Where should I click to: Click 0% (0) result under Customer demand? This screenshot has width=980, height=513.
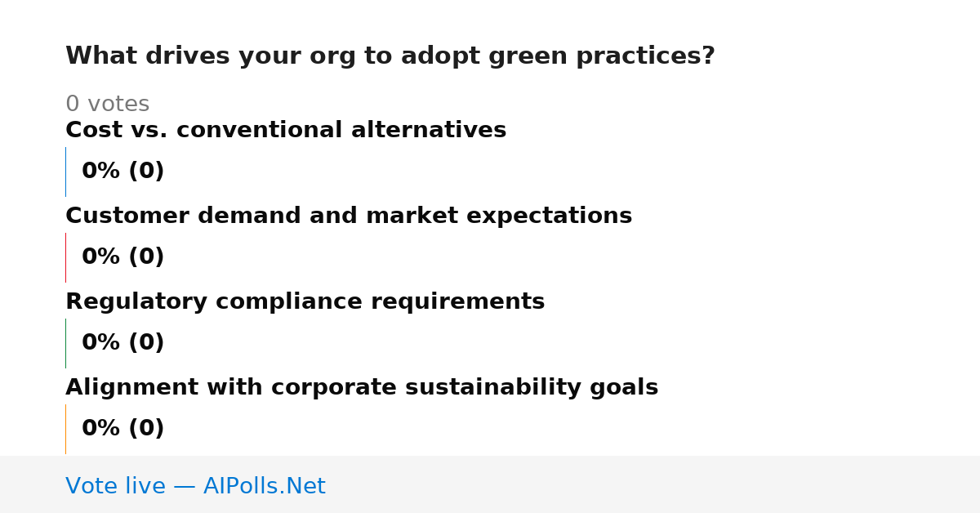tap(123, 257)
